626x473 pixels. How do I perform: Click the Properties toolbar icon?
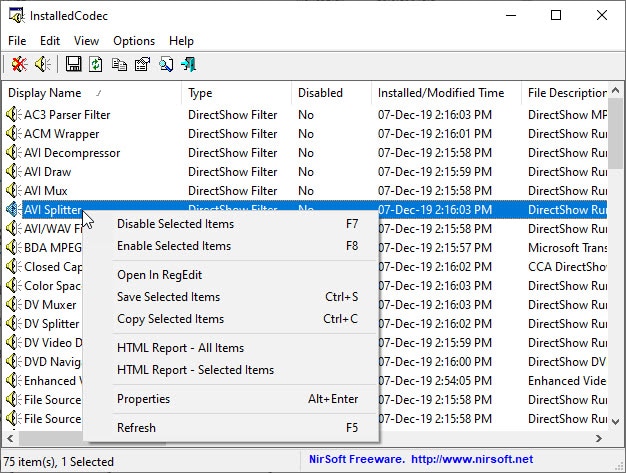pos(143,64)
